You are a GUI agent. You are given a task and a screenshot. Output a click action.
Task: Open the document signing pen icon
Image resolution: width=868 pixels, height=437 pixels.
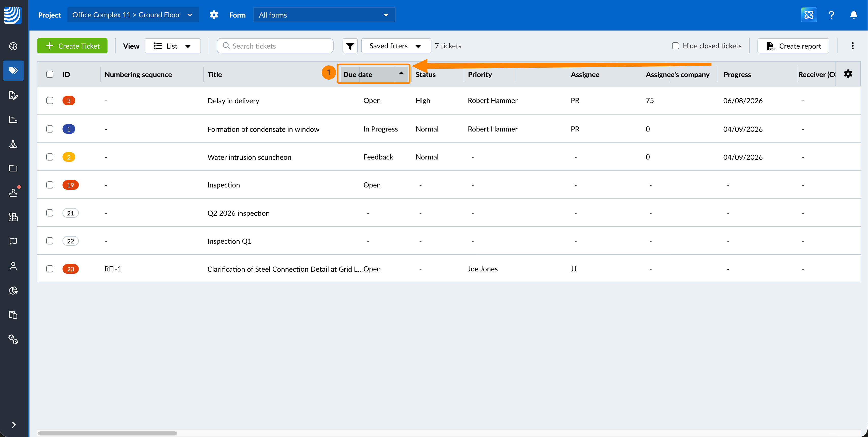click(x=13, y=95)
